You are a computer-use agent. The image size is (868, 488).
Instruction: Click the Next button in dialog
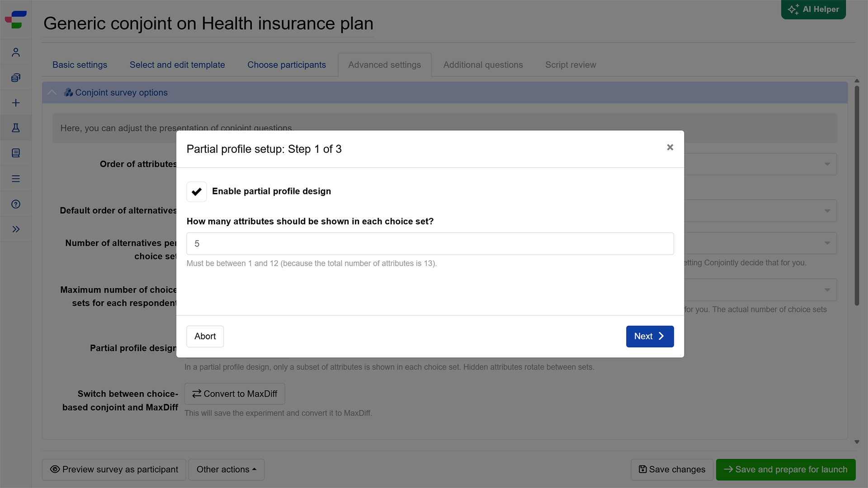click(x=650, y=336)
